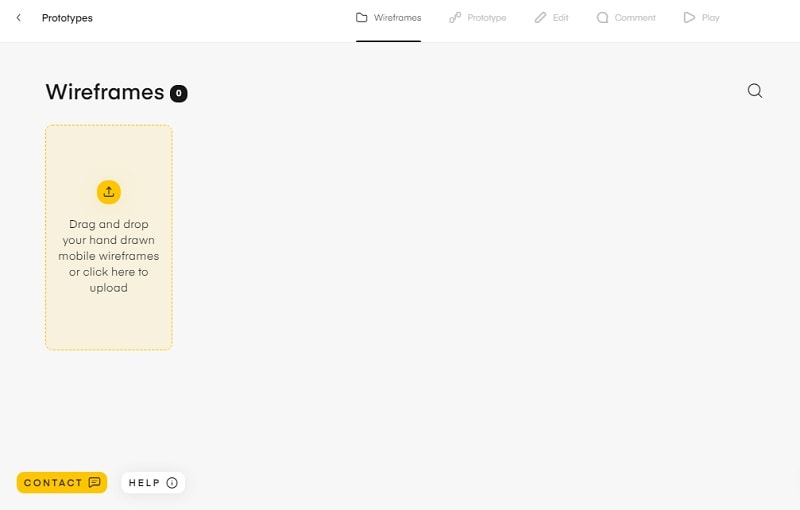Viewport: 800px width, 510px height.
Task: Click the drag and drop upload text
Action: [x=108, y=256]
